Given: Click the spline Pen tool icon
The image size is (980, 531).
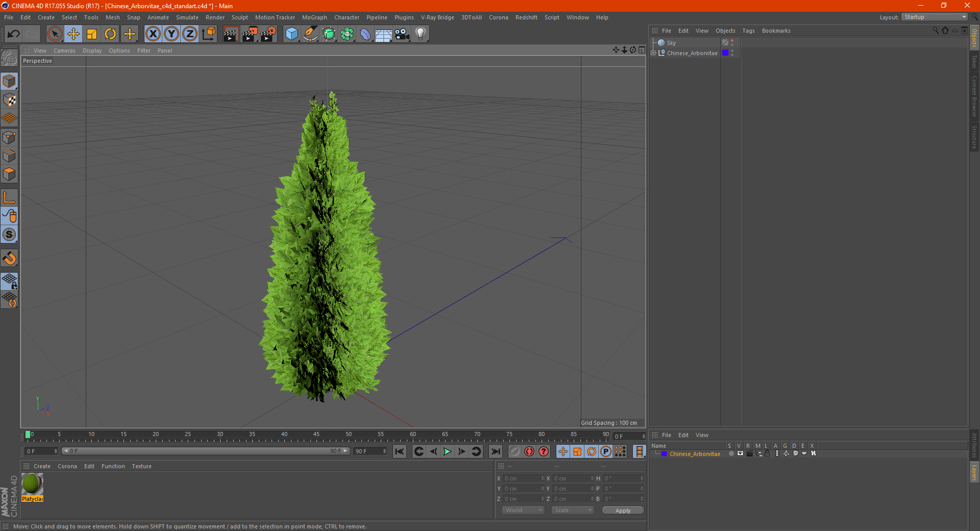Looking at the screenshot, I should click(310, 34).
